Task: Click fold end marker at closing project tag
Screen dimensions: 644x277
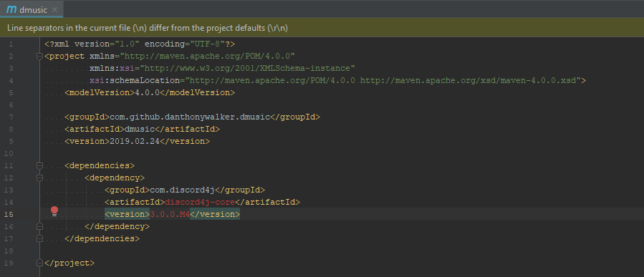Action: (40, 263)
